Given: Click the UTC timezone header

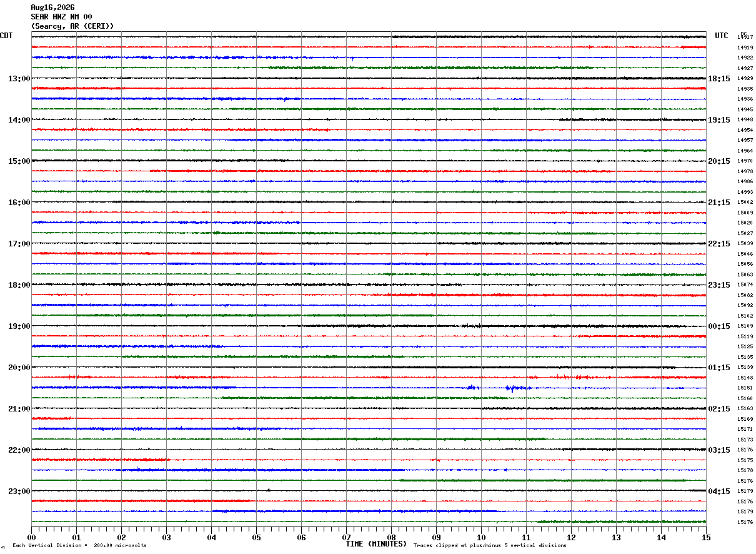Looking at the screenshot, I should point(722,36).
